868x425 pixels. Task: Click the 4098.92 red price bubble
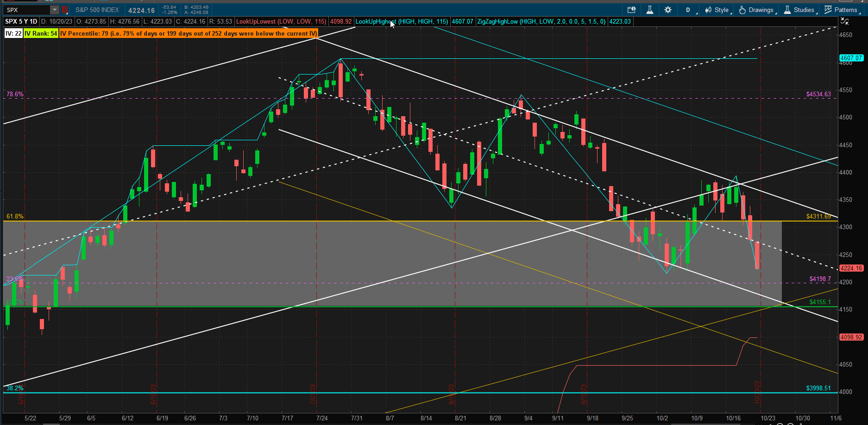click(x=851, y=337)
